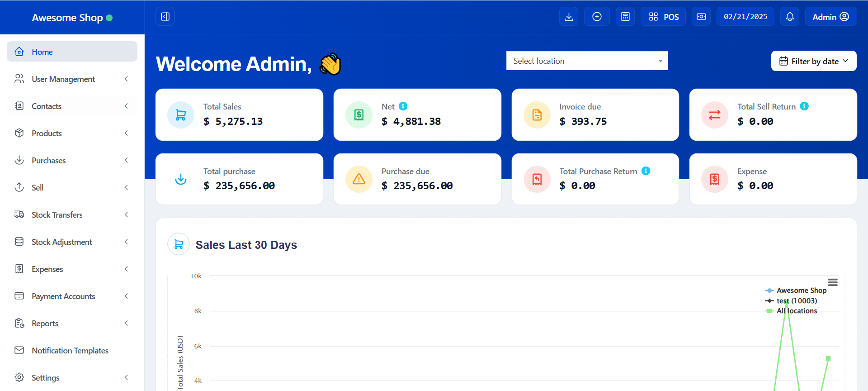
Task: Click the Reports clipboard icon
Action: [x=19, y=323]
